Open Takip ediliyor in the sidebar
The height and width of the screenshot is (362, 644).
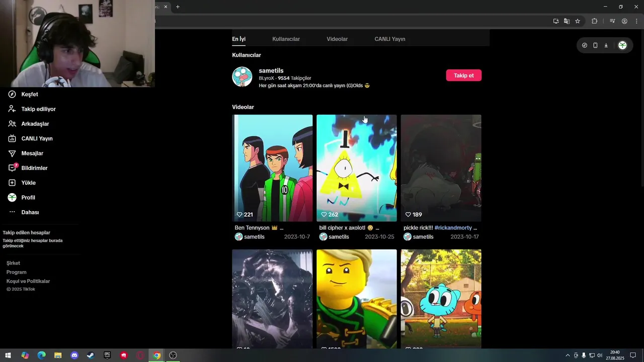[38, 109]
